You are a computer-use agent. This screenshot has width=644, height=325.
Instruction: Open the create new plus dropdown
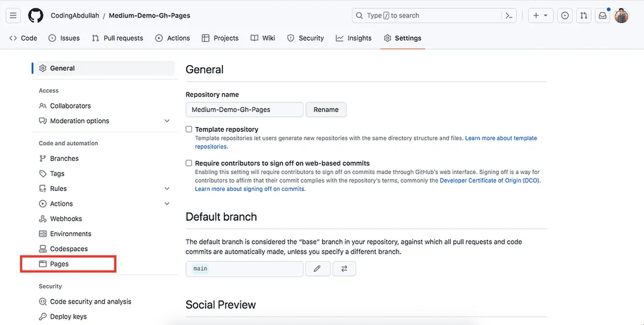pyautogui.click(x=541, y=16)
